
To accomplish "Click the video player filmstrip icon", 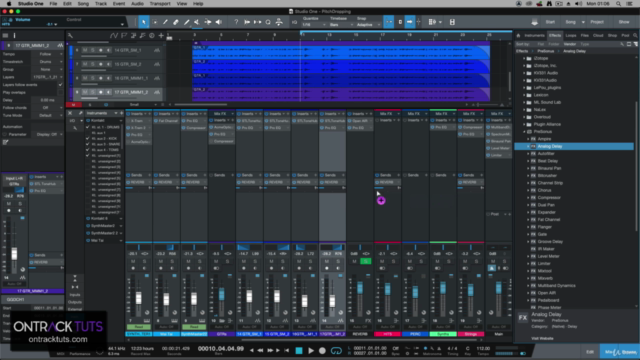I will [x=452, y=22].
